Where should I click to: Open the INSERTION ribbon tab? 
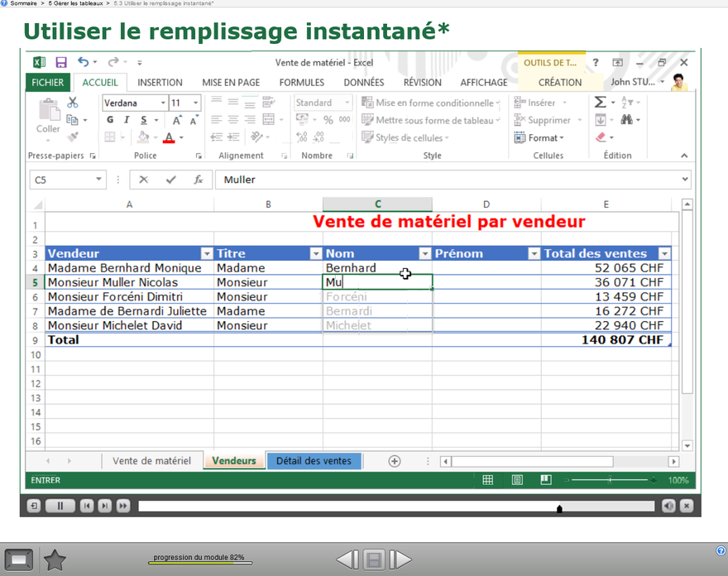click(x=160, y=83)
